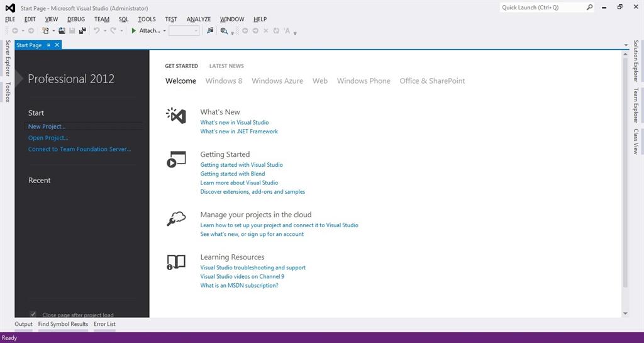
Task: Click the Open File toolbar icon
Action: 62,31
